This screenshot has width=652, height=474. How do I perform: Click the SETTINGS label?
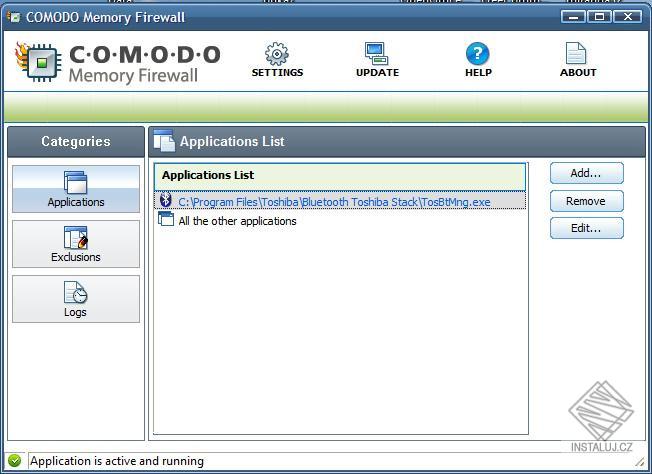click(x=277, y=72)
